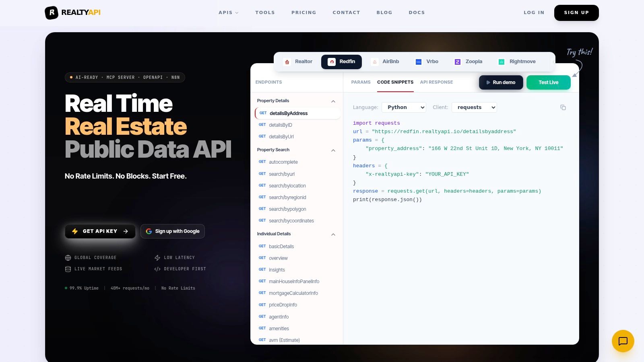
Task: Open the TOOLS nav item
Action: (x=265, y=12)
